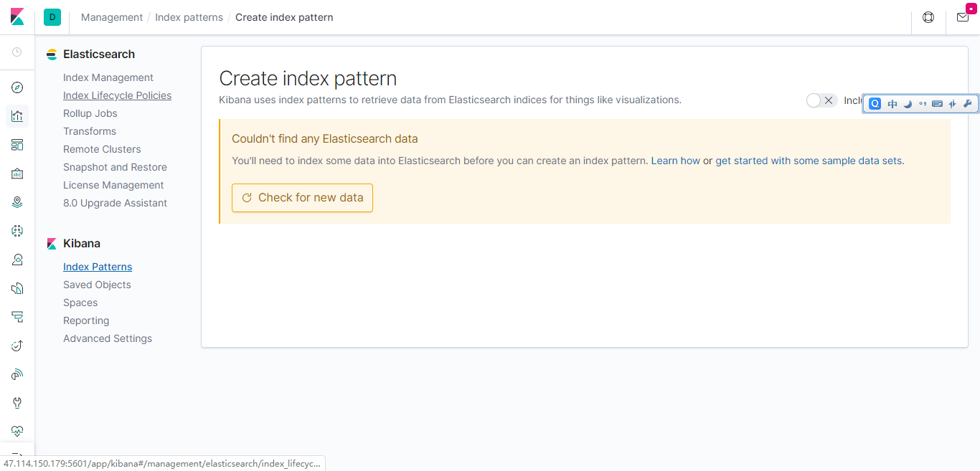The image size is (980, 471).
Task: Open Snapshot and Restore page
Action: (115, 167)
